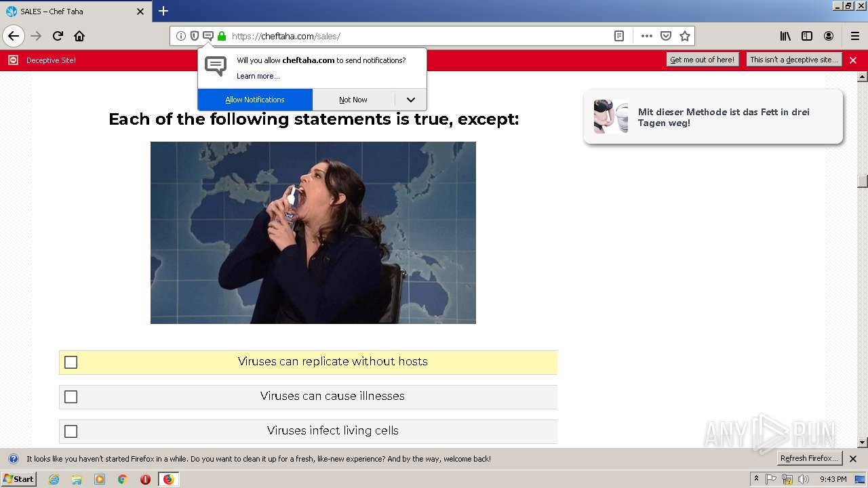Viewport: 868px width, 488px height.
Task: Click the volume speaker tray icon
Action: (x=804, y=479)
